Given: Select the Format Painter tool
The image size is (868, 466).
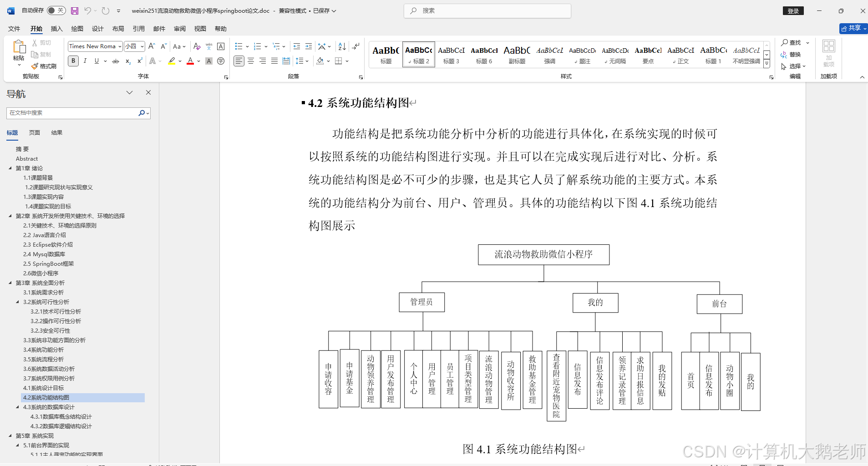Looking at the screenshot, I should [44, 66].
